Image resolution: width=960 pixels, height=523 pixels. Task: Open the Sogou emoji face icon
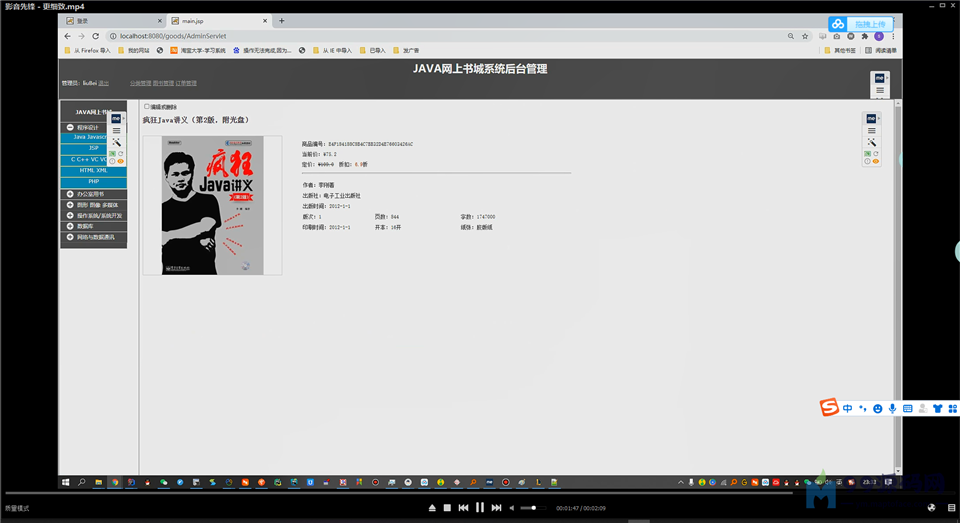coord(877,408)
